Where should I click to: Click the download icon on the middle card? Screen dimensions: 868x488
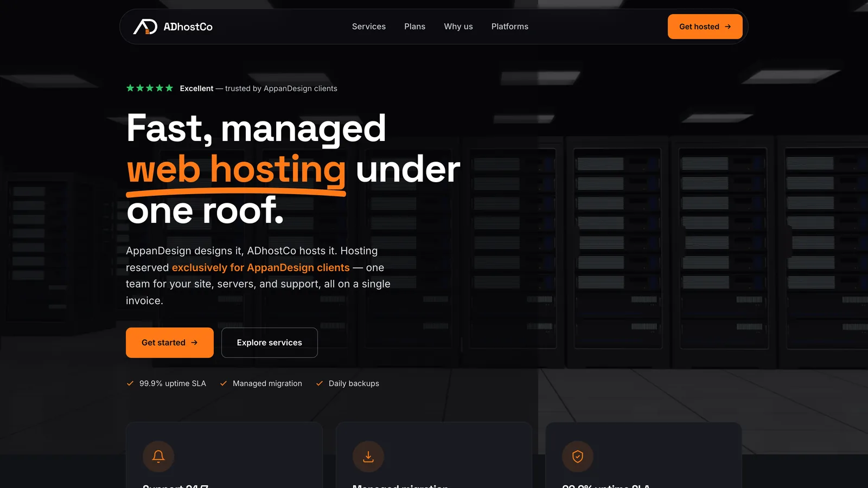click(368, 457)
